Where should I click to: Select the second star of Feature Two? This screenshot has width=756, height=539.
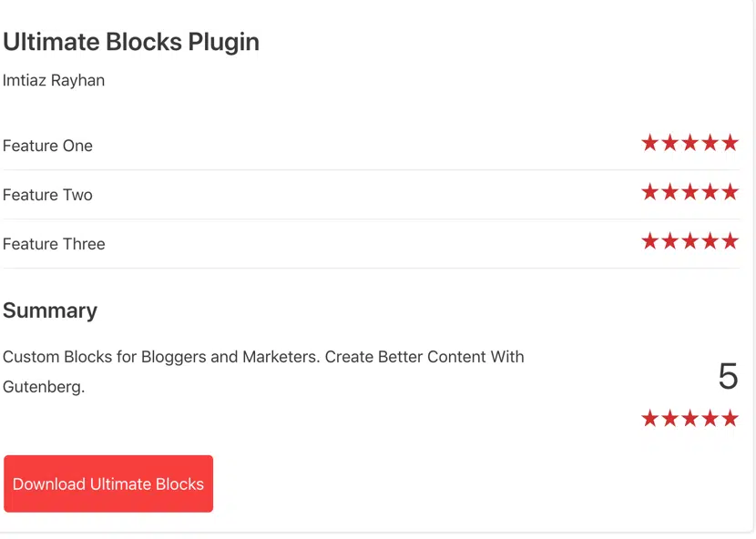click(670, 192)
